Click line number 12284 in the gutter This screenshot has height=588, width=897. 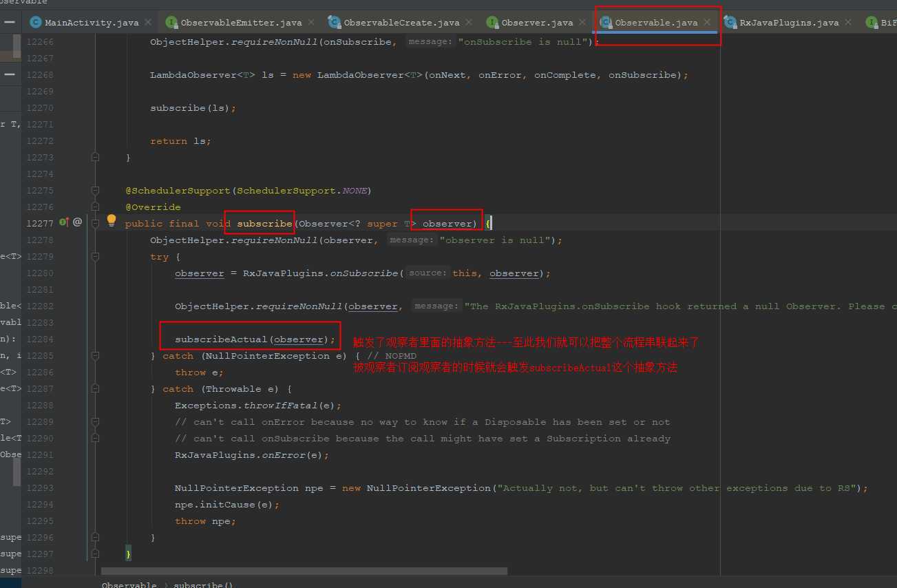coord(39,339)
